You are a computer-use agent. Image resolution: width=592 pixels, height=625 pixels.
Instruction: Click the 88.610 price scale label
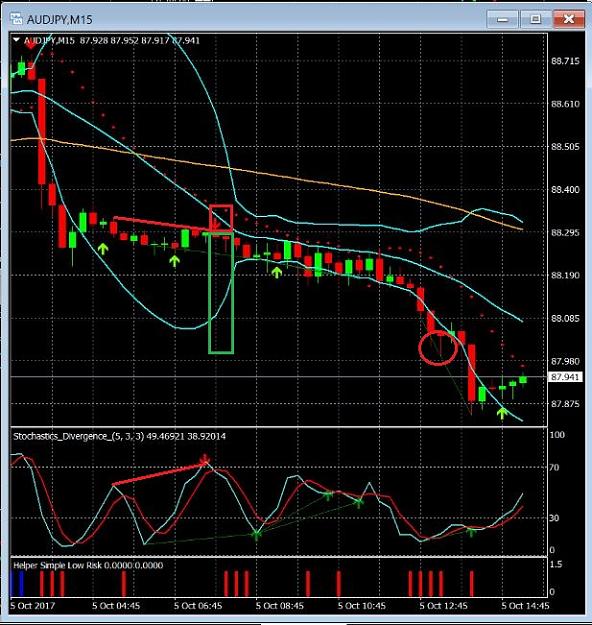tap(565, 104)
